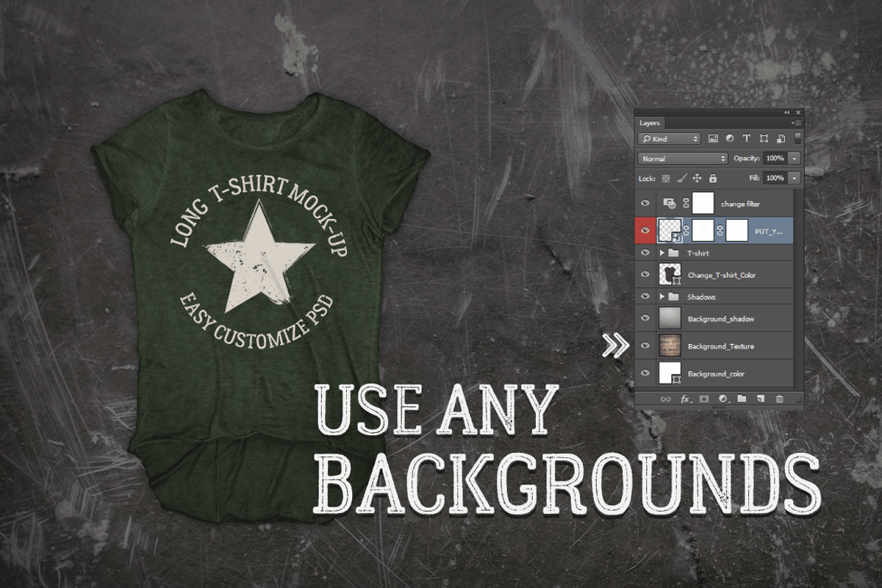Click the Background_shadow layer thumbnail
The image size is (882, 588).
[670, 318]
